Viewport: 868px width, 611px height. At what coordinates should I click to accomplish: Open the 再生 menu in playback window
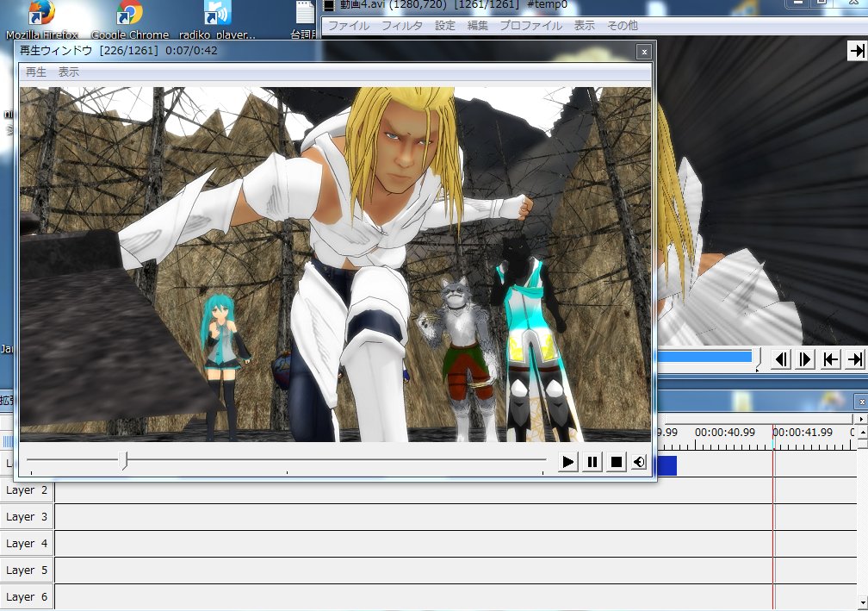coord(36,72)
